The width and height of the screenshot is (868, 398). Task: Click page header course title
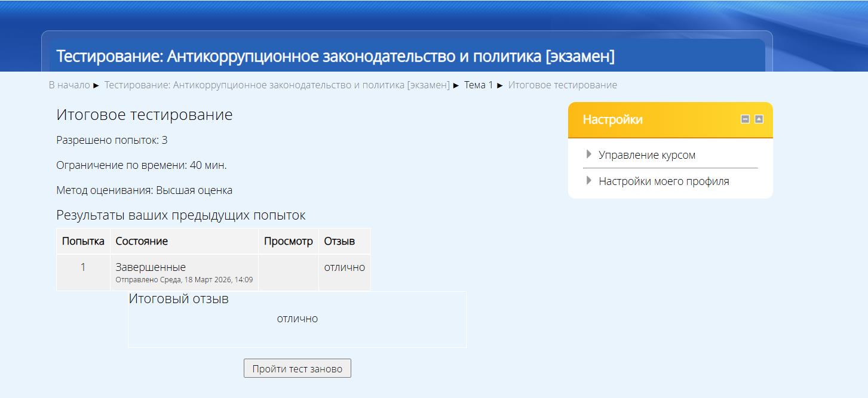335,57
